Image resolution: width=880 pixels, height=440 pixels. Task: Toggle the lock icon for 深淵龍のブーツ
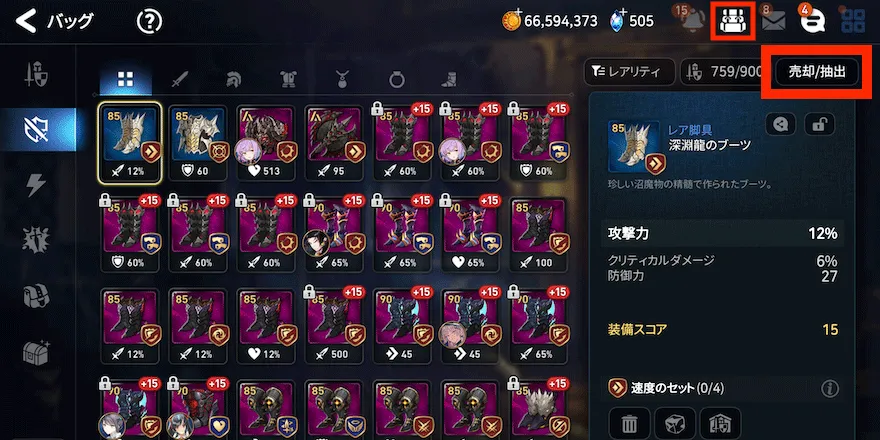pos(819,124)
